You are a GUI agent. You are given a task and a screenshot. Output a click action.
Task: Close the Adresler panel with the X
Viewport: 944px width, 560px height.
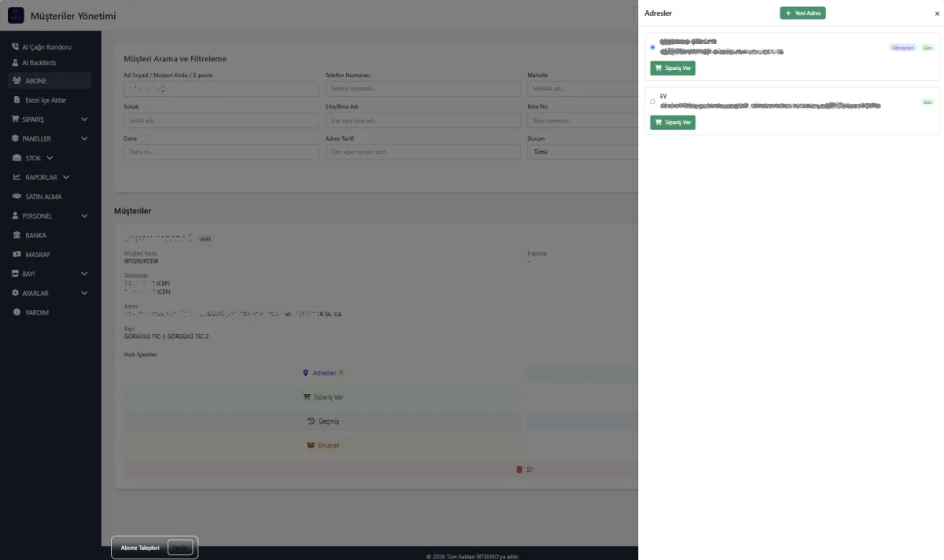(937, 13)
